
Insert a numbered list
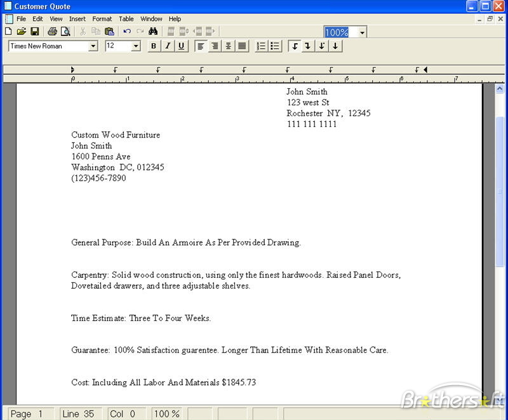pyautogui.click(x=261, y=46)
